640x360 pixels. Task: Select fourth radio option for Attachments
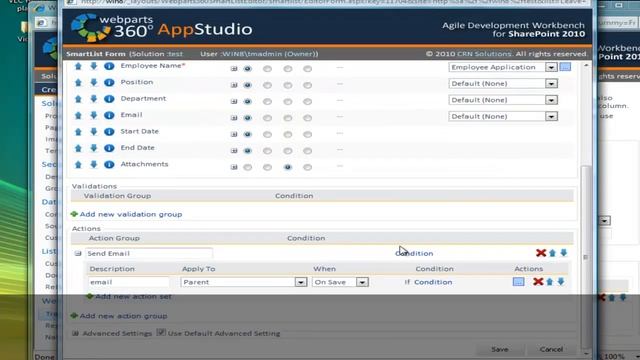coord(308,167)
